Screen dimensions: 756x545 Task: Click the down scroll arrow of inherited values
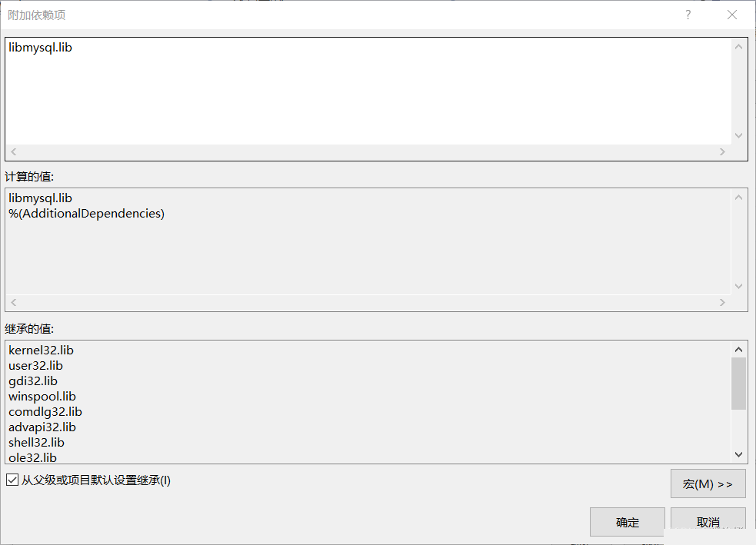739,455
